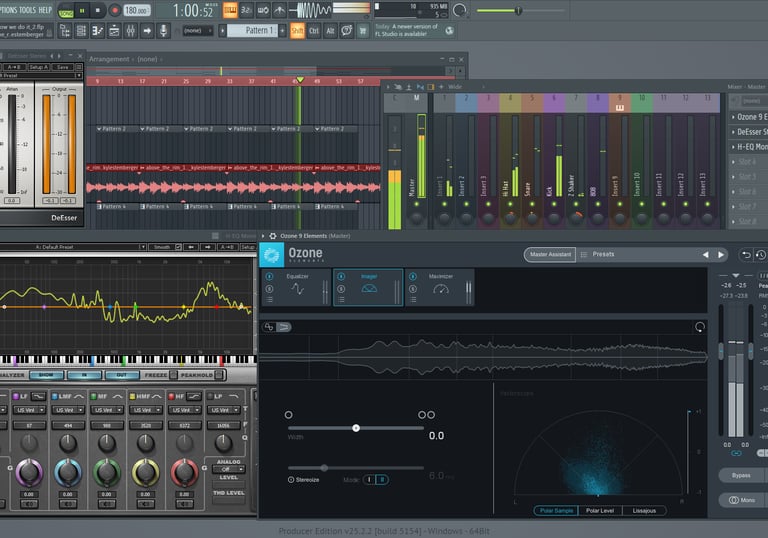Open the mixer icon in the toolbar
The image size is (768, 538).
[x=131, y=31]
